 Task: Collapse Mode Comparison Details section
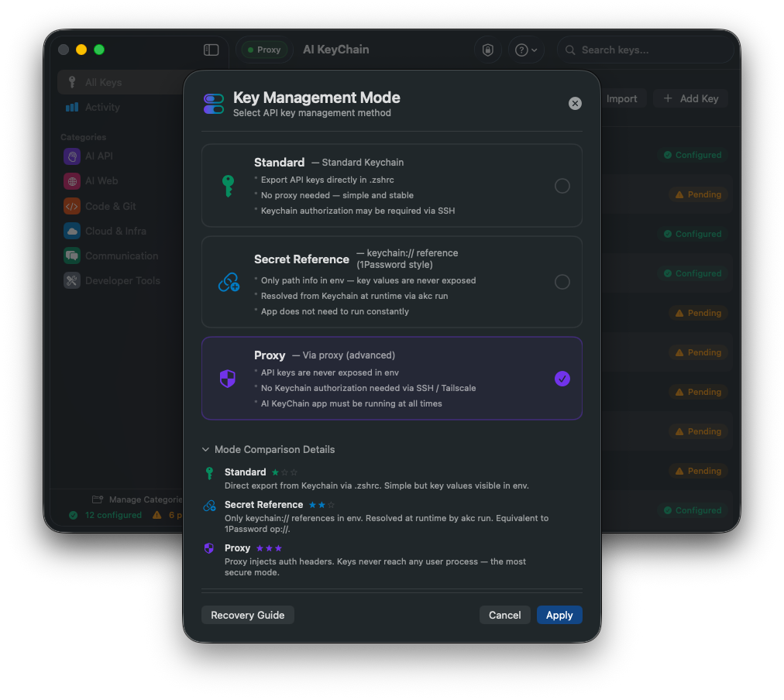tap(269, 450)
